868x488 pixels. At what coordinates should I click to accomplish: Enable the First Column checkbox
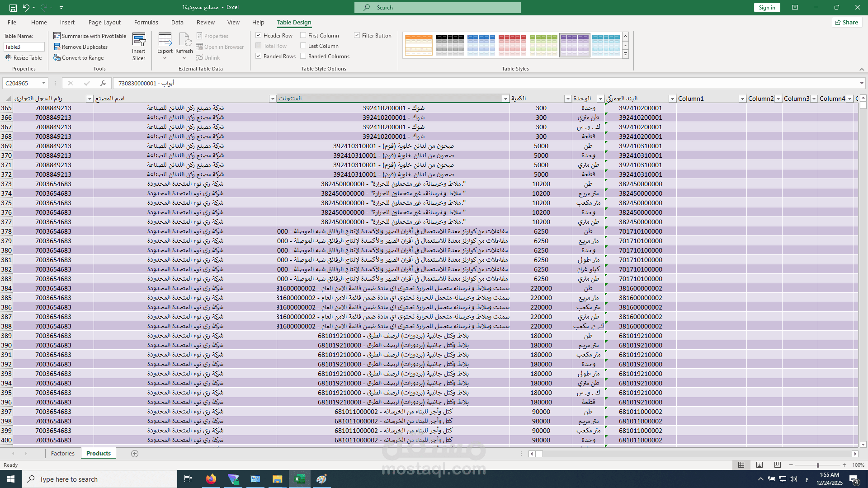[x=303, y=35]
